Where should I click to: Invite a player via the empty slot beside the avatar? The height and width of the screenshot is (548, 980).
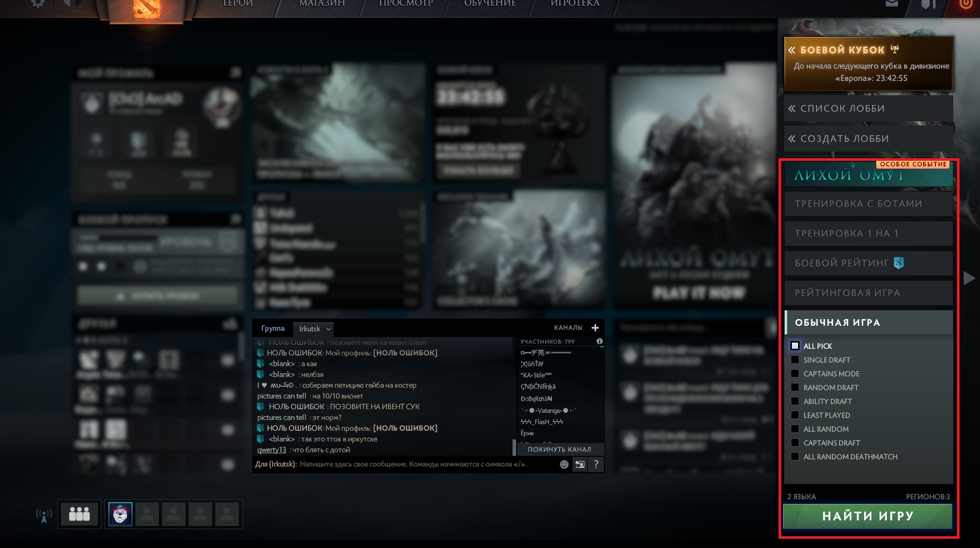(x=147, y=514)
